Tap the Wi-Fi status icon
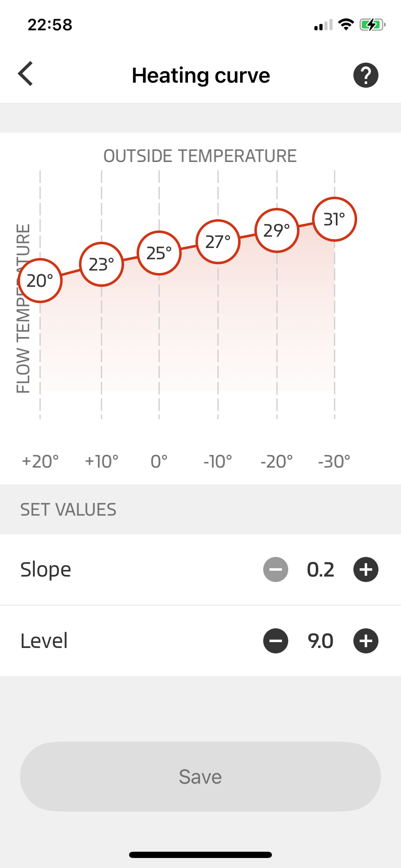Image resolution: width=401 pixels, height=868 pixels. point(346,25)
